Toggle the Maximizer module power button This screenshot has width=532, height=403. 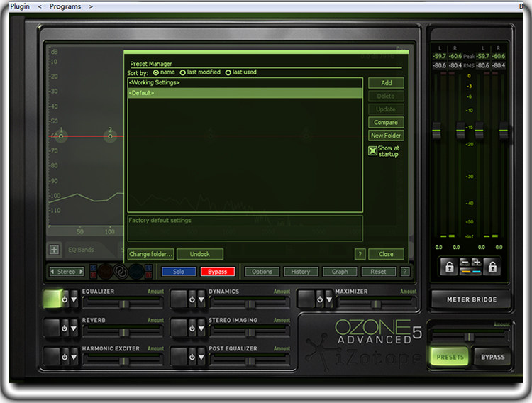point(320,299)
